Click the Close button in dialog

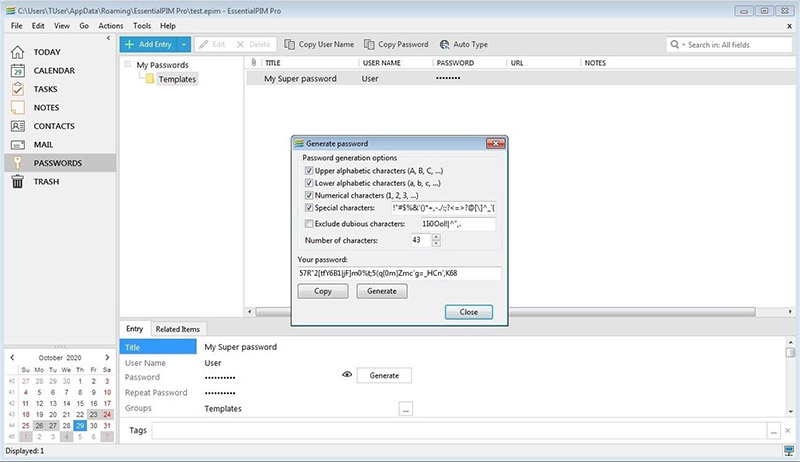click(468, 312)
